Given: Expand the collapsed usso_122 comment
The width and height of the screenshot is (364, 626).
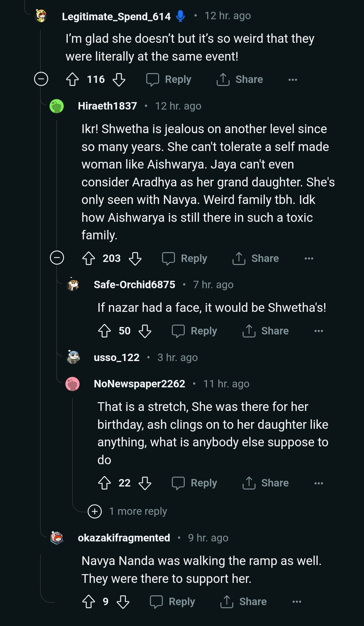Looking at the screenshot, I should pos(117,357).
